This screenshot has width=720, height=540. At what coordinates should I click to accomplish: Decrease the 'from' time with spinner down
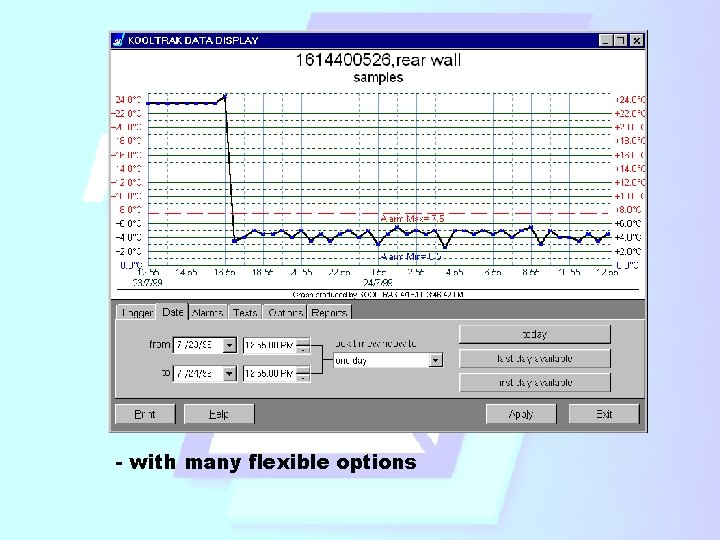click(x=303, y=349)
